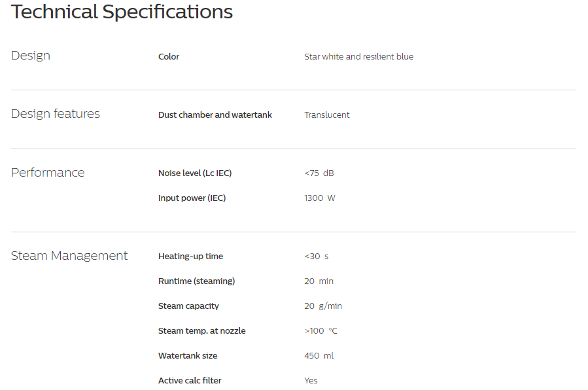Screen dimensions: 588x390
Task: Select Steam temp. at nozzle label
Action: point(201,330)
